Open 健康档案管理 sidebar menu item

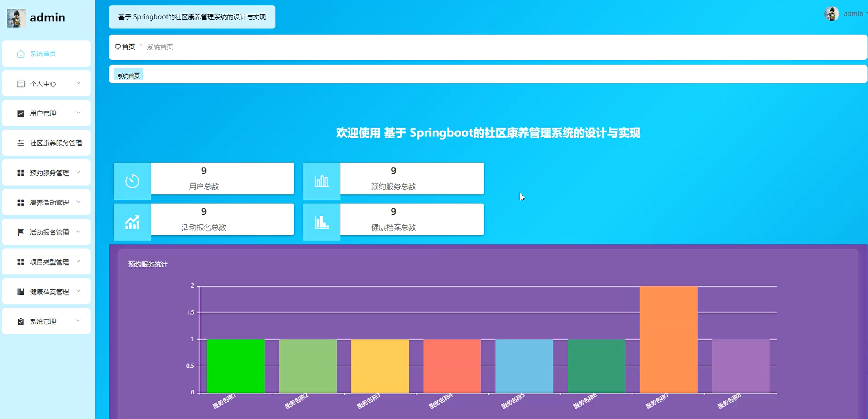tap(46, 291)
